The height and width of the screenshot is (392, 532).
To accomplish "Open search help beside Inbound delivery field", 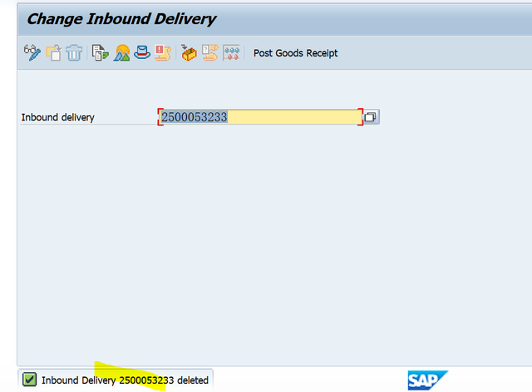I will pyautogui.click(x=371, y=117).
